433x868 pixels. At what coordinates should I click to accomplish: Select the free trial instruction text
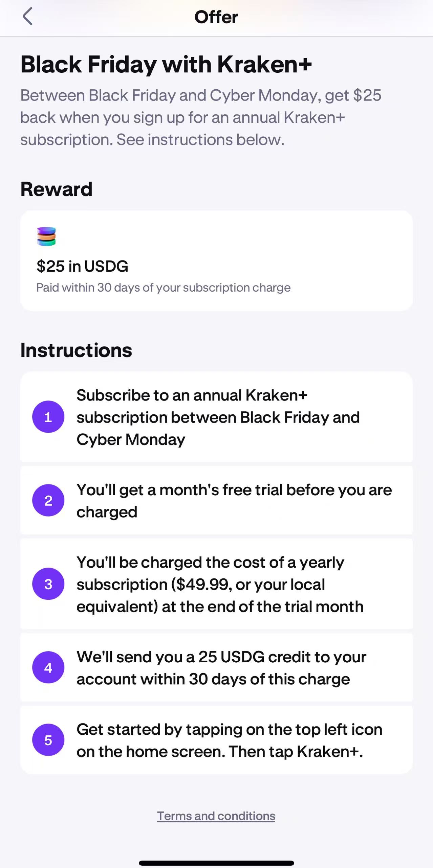point(234,501)
